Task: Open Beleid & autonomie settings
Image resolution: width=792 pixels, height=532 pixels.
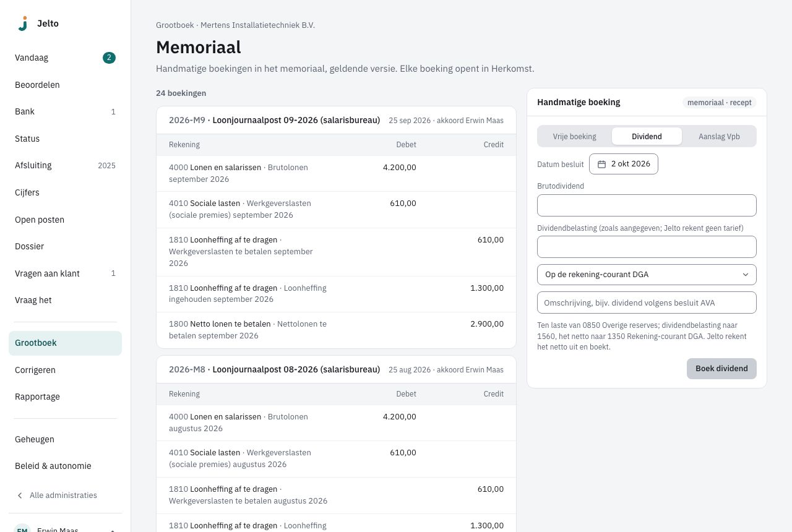Action: 65,466
